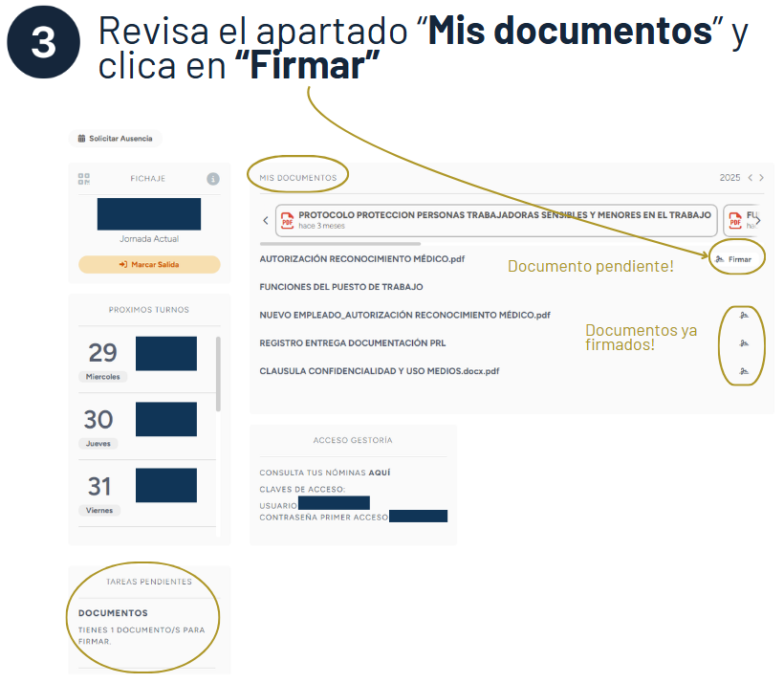
Task: Go to previous year with left chevron
Action: click(x=751, y=178)
